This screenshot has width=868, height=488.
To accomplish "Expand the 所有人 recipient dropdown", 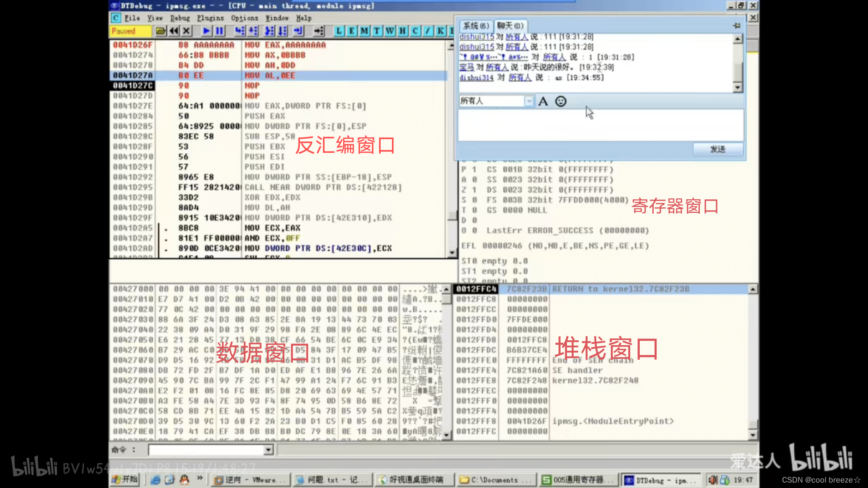I will [x=529, y=101].
